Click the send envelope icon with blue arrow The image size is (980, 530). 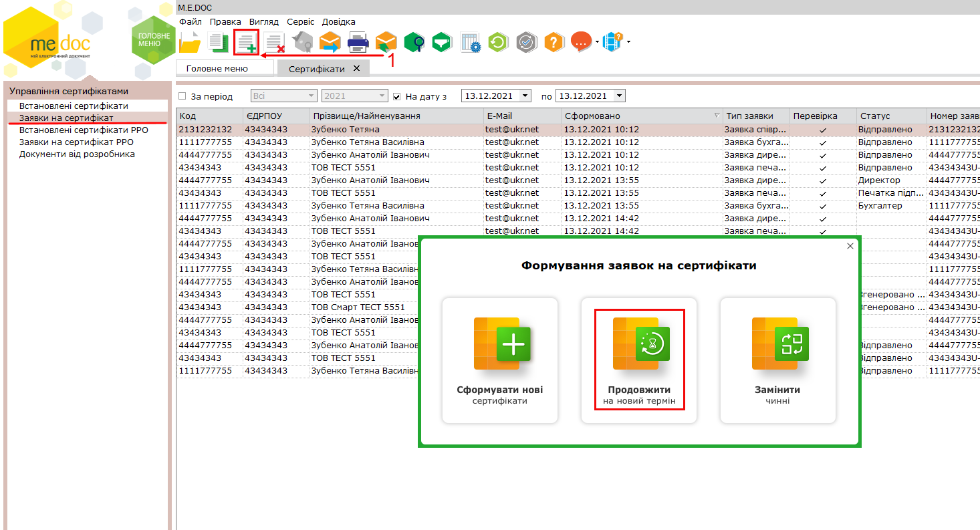[330, 43]
